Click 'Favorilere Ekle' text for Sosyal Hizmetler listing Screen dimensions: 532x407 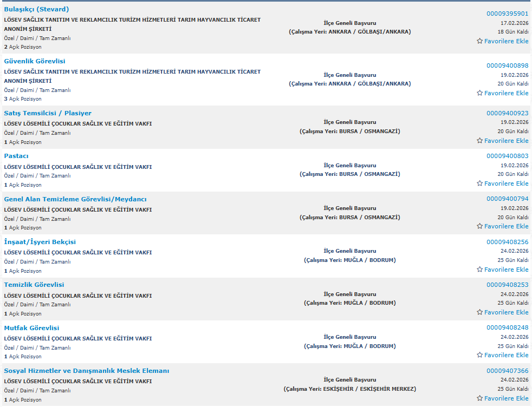(506, 398)
